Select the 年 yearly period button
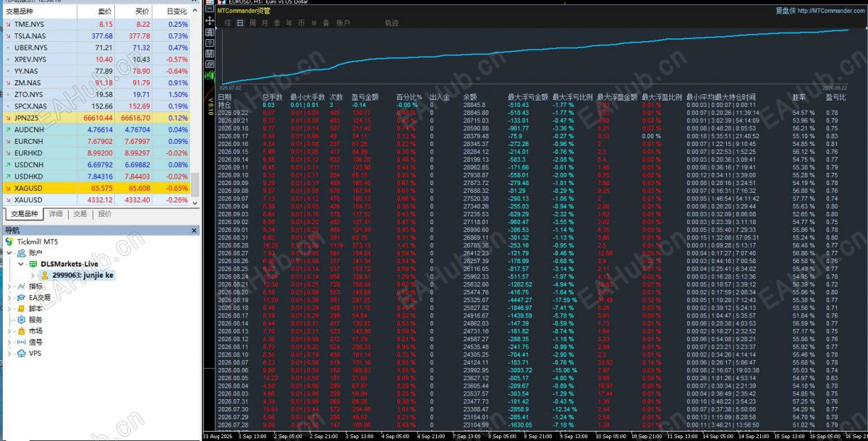The height and width of the screenshot is (441, 868). (289, 23)
